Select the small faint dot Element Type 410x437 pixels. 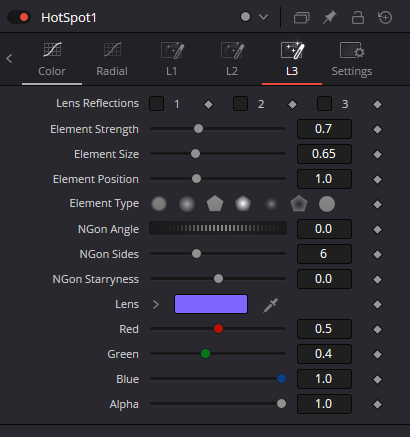pyautogui.click(x=271, y=204)
